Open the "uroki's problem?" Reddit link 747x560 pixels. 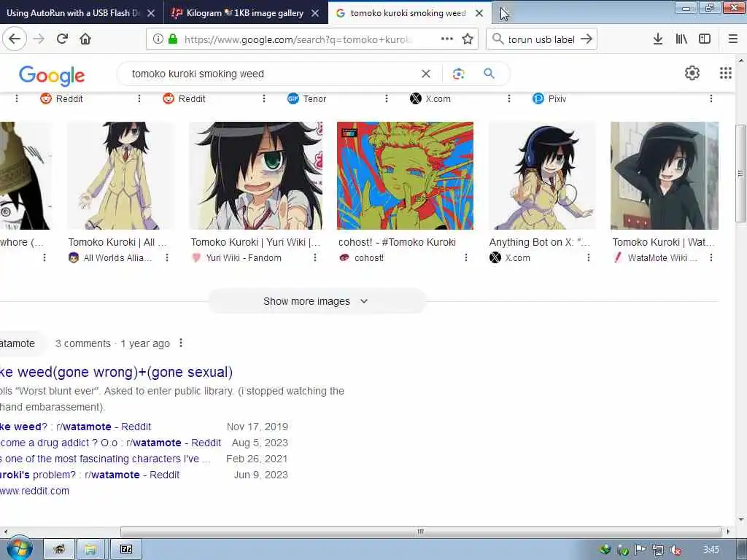point(90,475)
